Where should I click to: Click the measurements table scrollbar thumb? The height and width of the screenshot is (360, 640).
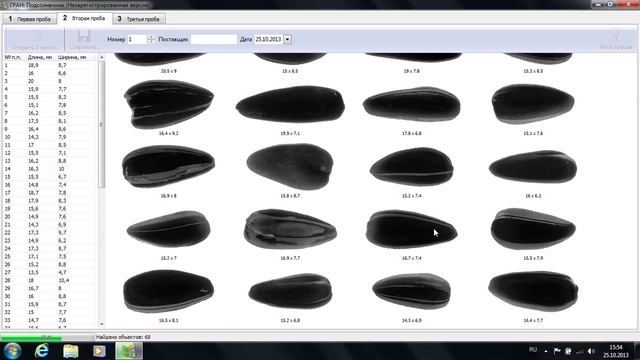[101, 124]
